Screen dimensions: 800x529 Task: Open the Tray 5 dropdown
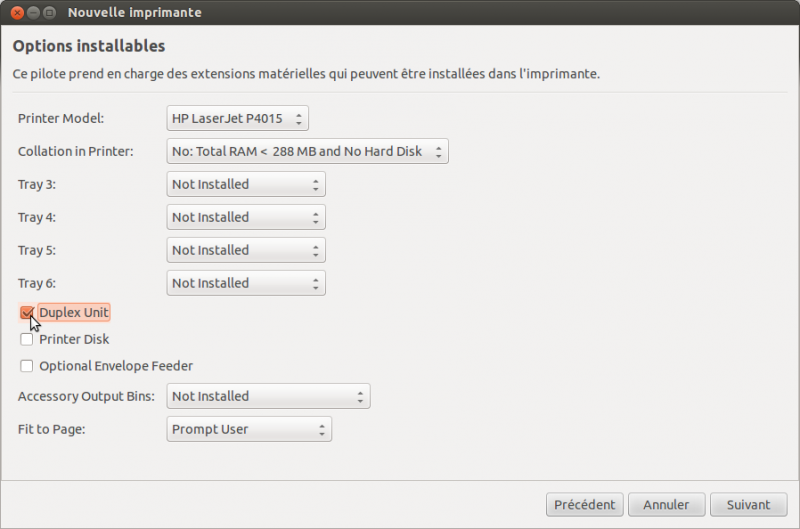[246, 250]
